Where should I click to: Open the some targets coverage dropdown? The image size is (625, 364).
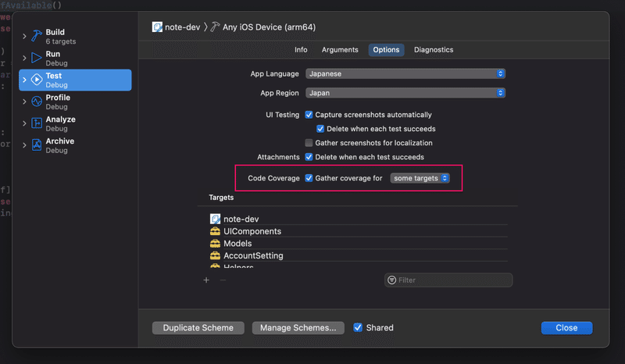(x=420, y=178)
